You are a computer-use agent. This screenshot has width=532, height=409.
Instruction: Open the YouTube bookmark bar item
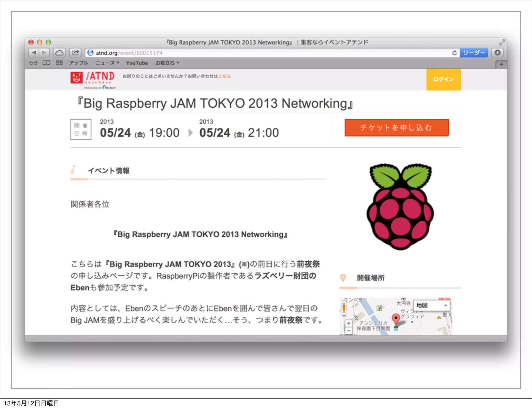137,63
